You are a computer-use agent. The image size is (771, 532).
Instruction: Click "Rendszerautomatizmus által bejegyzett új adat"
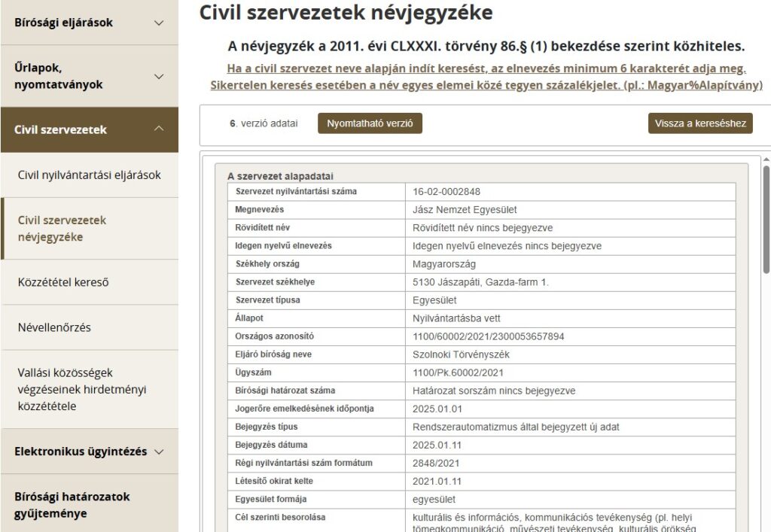tap(516, 427)
